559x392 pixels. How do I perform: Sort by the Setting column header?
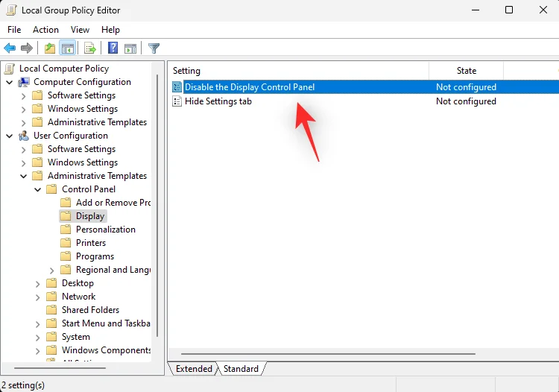[x=300, y=71]
